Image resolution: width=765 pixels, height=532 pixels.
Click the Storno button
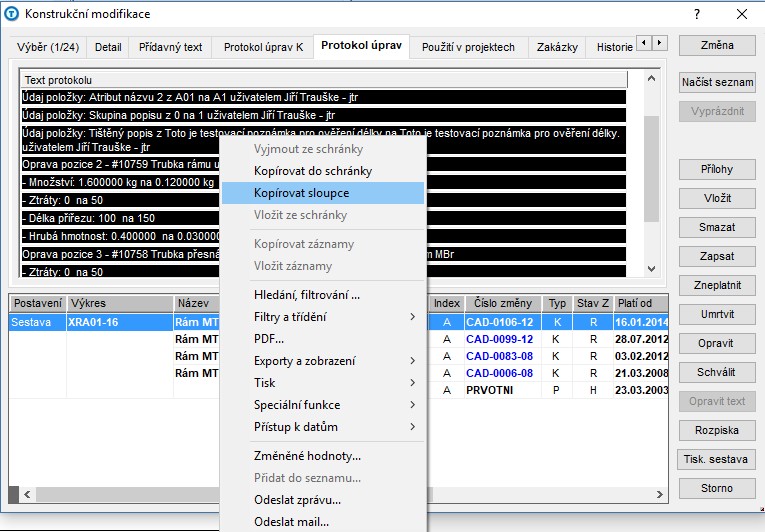[x=717, y=488]
